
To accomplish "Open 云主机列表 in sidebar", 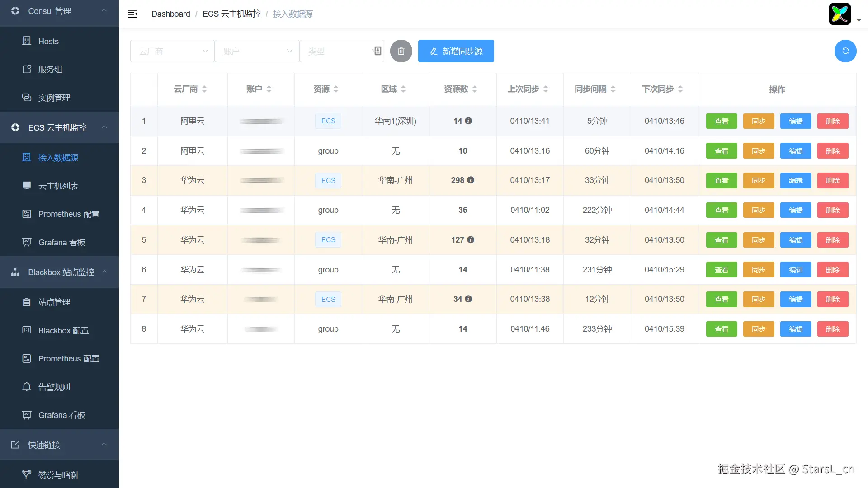I will 58,186.
